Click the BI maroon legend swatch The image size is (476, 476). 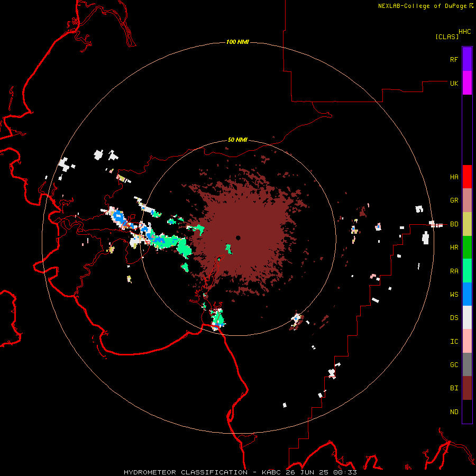pos(467,388)
